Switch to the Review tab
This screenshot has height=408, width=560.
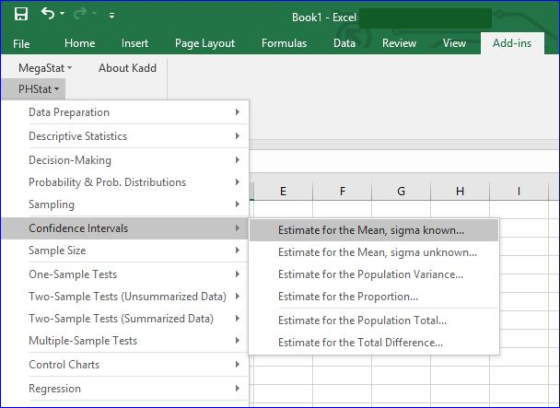pos(399,43)
